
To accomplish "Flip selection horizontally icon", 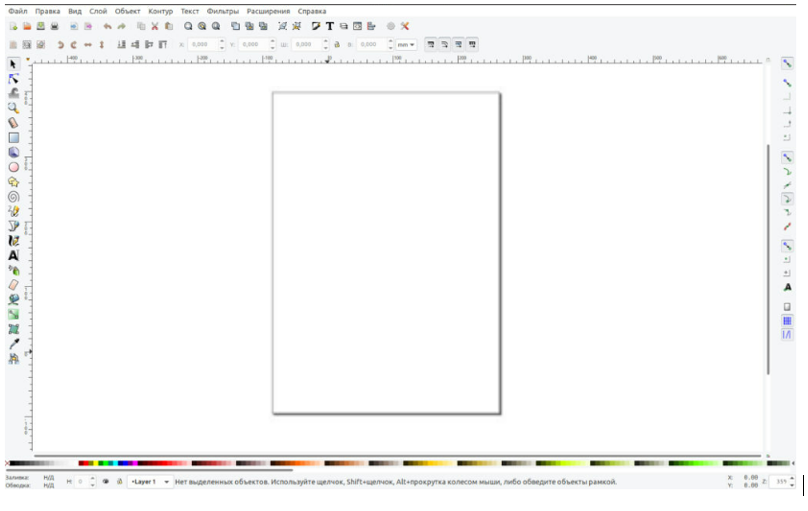I will tap(88, 45).
